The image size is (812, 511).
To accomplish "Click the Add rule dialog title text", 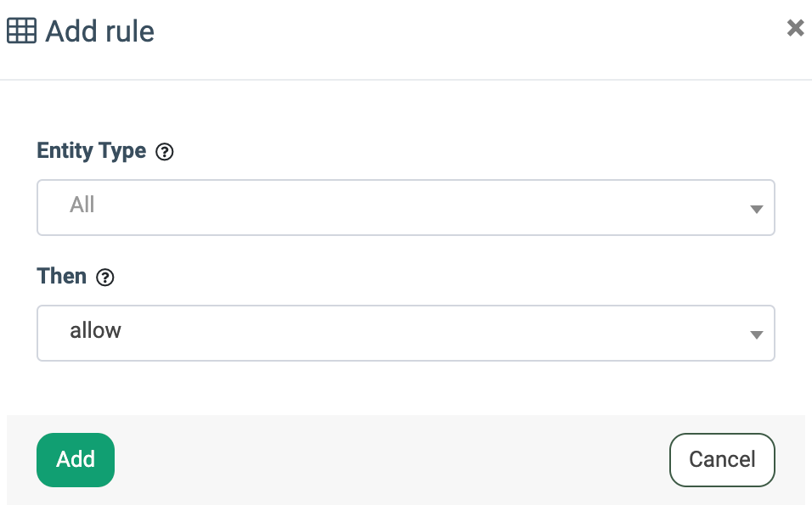I will click(99, 32).
